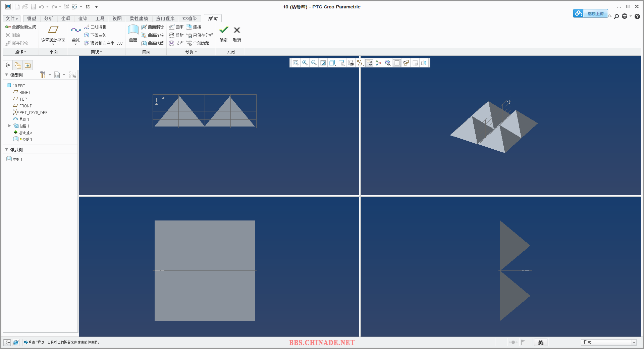Click the 曲面修剪 surface trim tool
Viewport: 644px width, 349px height.
(153, 43)
